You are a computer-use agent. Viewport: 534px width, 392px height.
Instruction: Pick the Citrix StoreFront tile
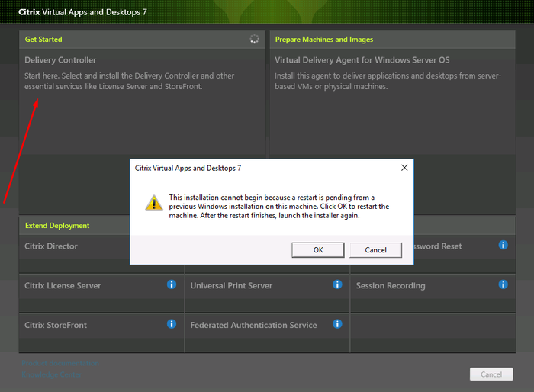(x=56, y=325)
